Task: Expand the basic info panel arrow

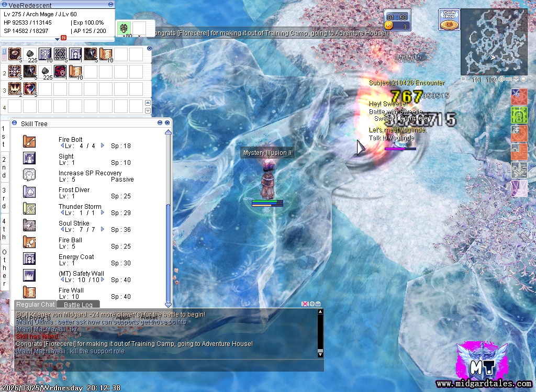Action: [57, 39]
